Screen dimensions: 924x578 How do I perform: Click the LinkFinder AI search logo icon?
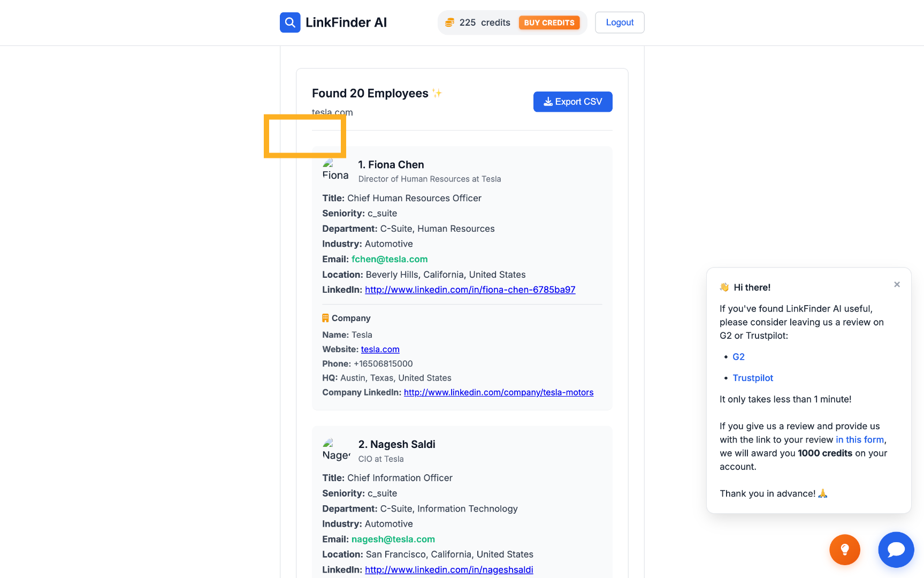pyautogui.click(x=290, y=22)
